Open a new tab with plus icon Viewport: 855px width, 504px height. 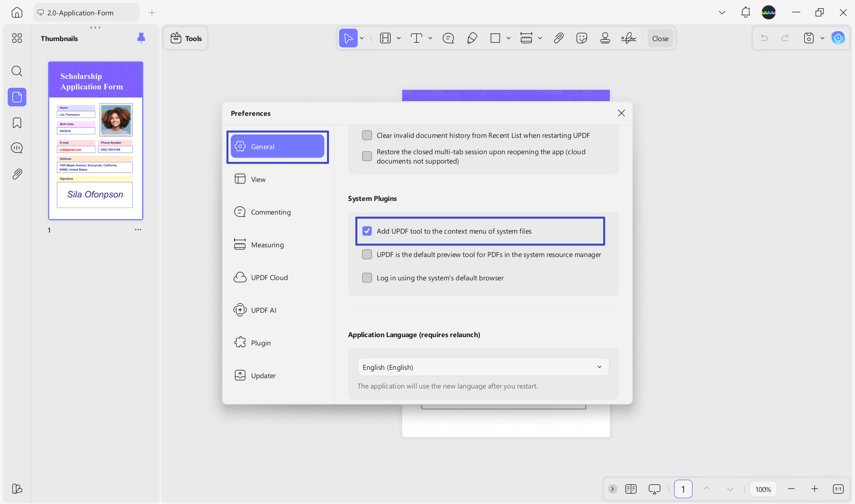click(x=152, y=13)
